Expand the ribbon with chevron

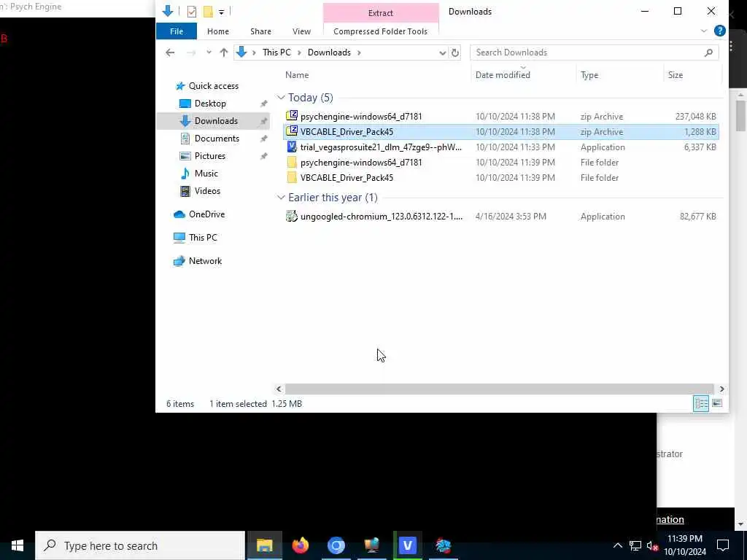click(x=704, y=31)
